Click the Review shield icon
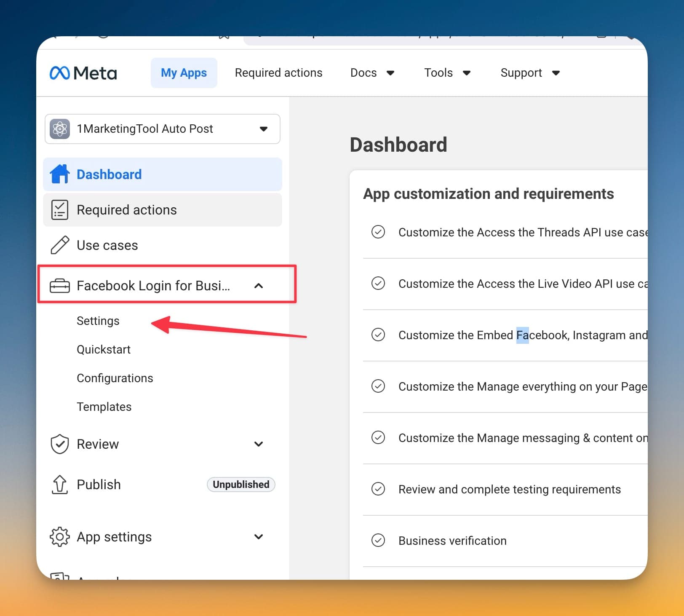 pyautogui.click(x=60, y=444)
